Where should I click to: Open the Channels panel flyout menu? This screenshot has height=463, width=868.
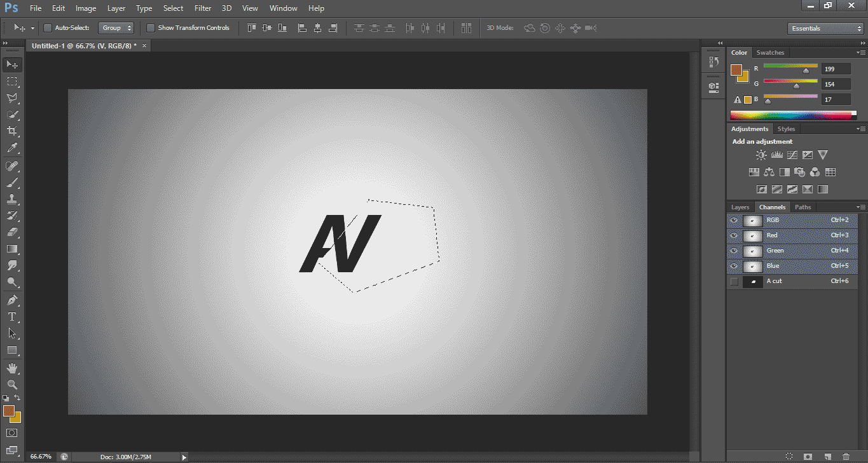862,207
